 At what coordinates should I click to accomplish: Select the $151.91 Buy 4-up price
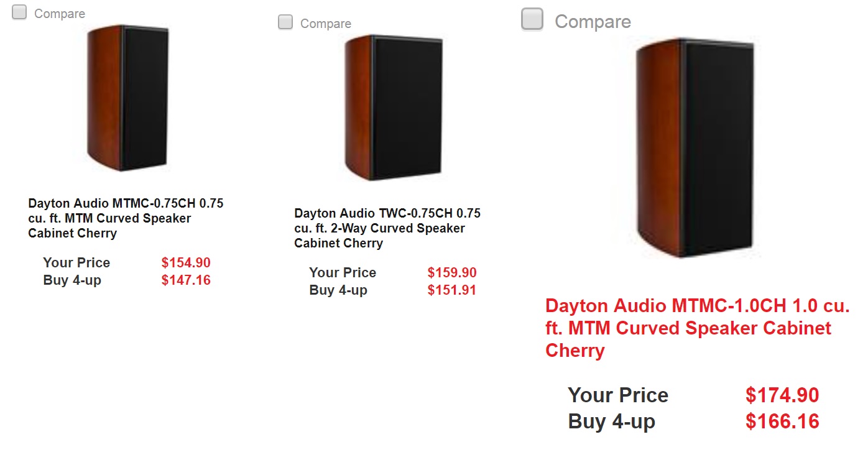click(452, 290)
